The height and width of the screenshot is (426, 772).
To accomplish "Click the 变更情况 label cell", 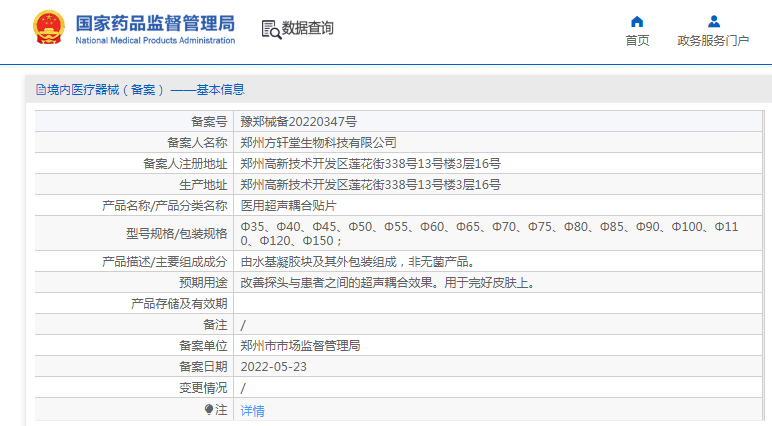I will [x=134, y=388].
